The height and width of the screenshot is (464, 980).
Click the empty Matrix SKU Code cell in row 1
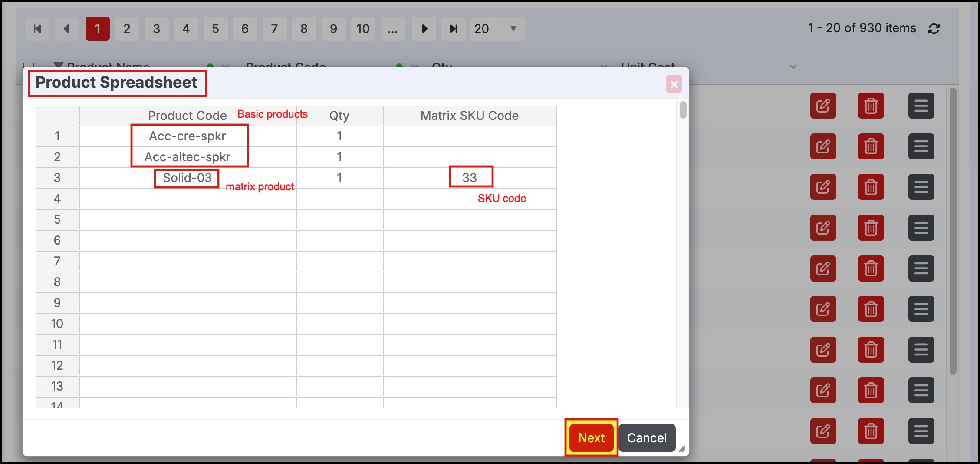click(x=470, y=136)
